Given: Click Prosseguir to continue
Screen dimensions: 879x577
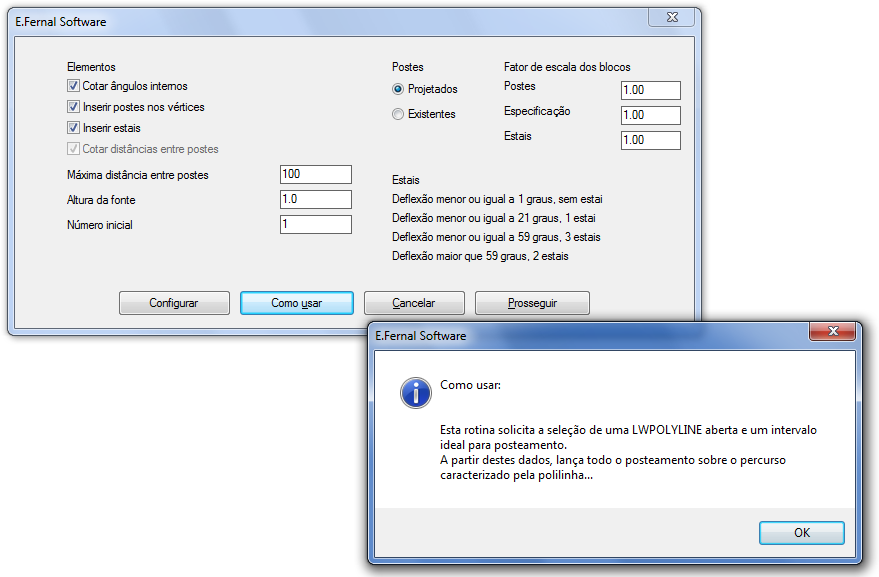Looking at the screenshot, I should point(533,303).
